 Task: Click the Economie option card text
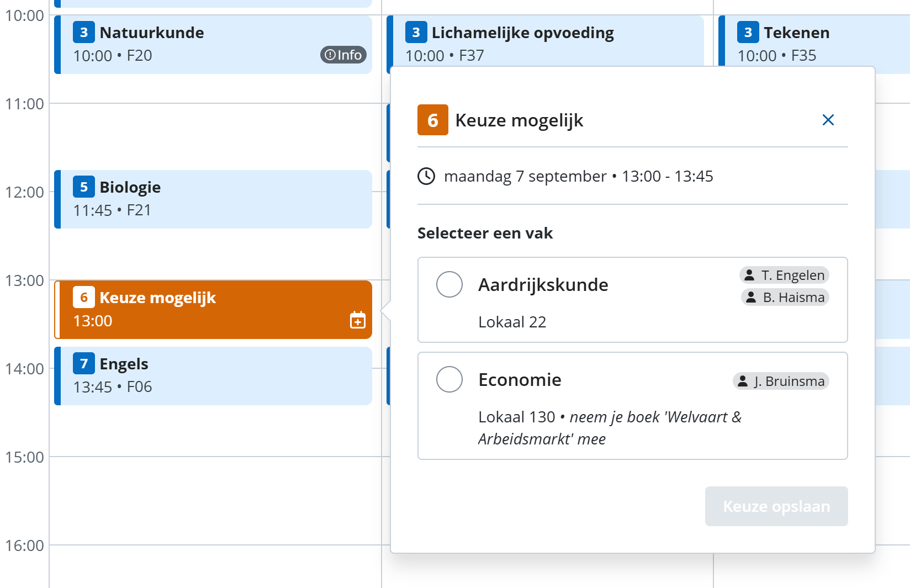coord(520,379)
